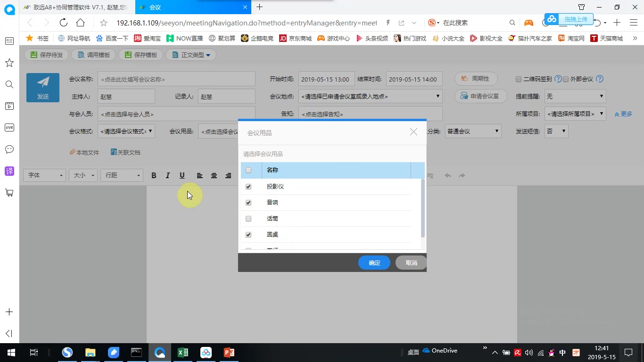Click the redo arrow in editor toolbar
The width and height of the screenshot is (644, 362).
click(462, 175)
